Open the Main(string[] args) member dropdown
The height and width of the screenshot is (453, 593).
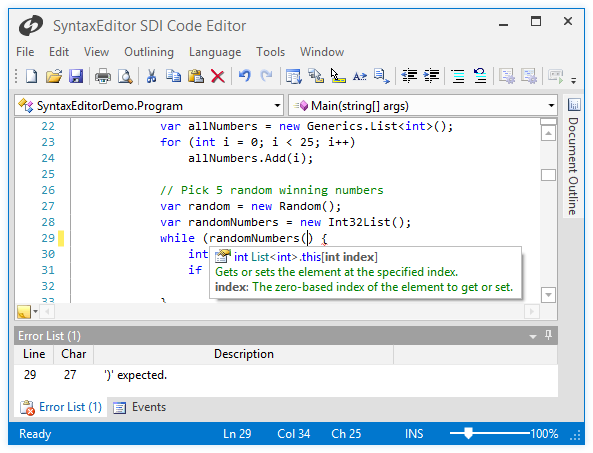pyautogui.click(x=551, y=105)
